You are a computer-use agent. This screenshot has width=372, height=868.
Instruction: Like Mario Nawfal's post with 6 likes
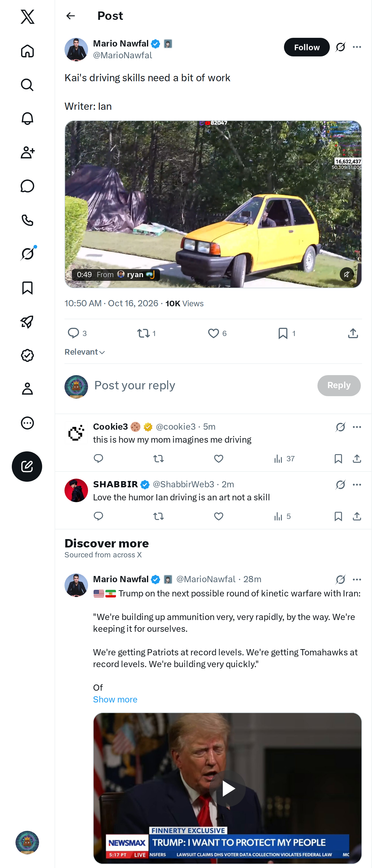pyautogui.click(x=217, y=333)
